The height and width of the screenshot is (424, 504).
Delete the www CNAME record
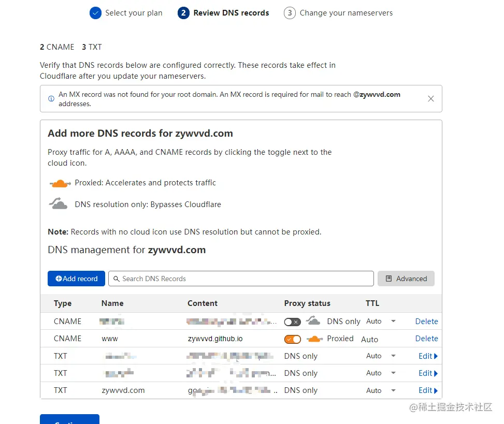pyautogui.click(x=426, y=339)
